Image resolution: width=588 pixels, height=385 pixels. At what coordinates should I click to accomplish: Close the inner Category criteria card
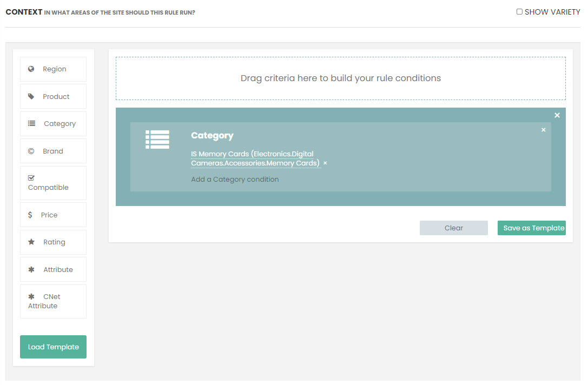(x=544, y=130)
